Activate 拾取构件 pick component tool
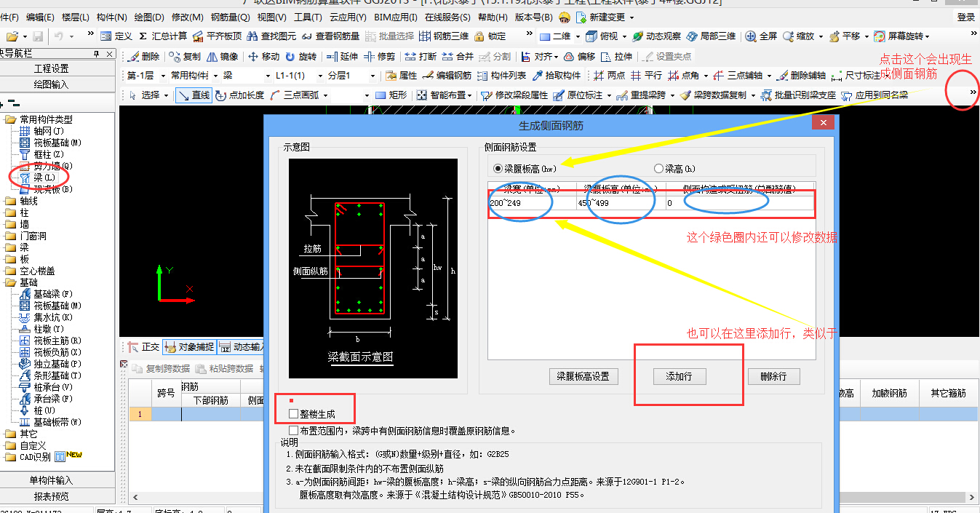The width and height of the screenshot is (980, 513). click(557, 75)
